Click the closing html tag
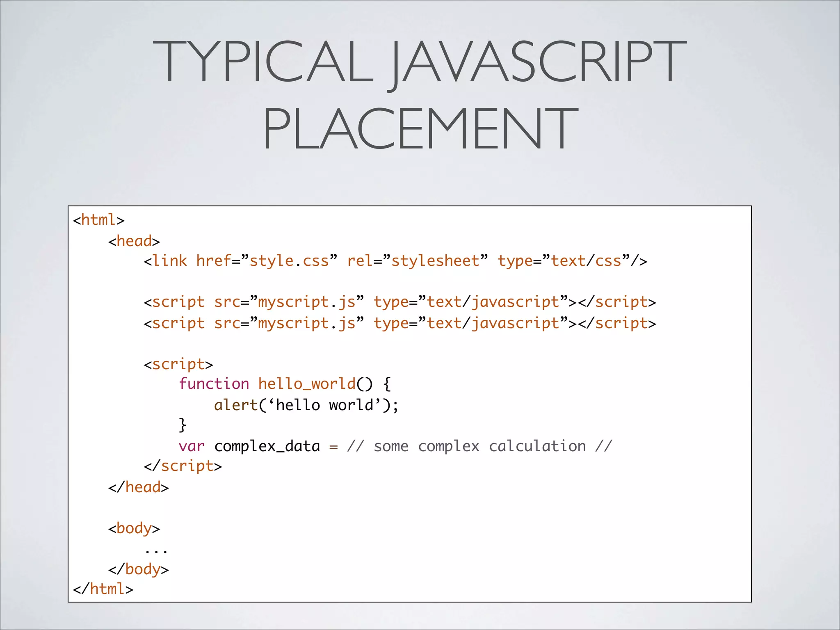 103,589
